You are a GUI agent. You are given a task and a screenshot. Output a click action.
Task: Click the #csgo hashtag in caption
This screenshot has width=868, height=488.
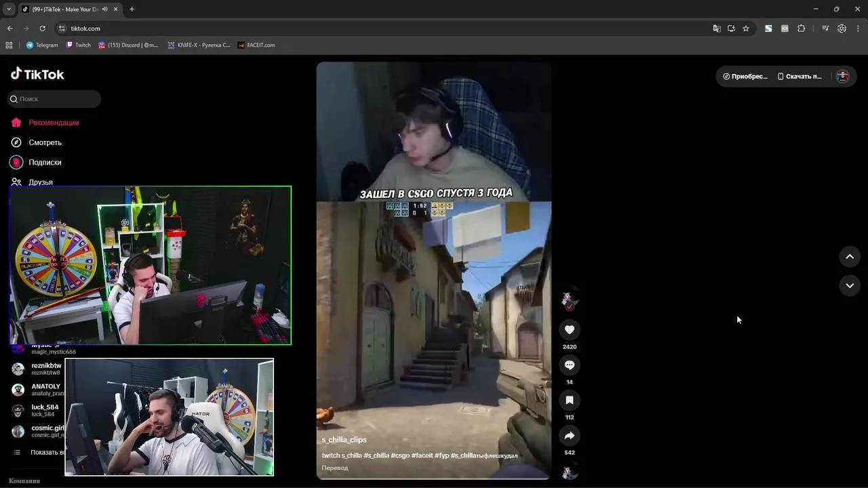tap(400, 455)
